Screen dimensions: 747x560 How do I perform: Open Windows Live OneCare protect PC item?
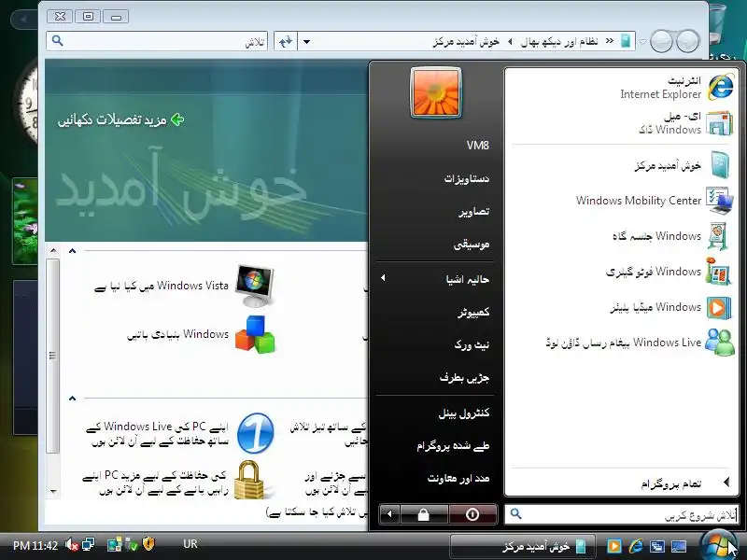180,434
